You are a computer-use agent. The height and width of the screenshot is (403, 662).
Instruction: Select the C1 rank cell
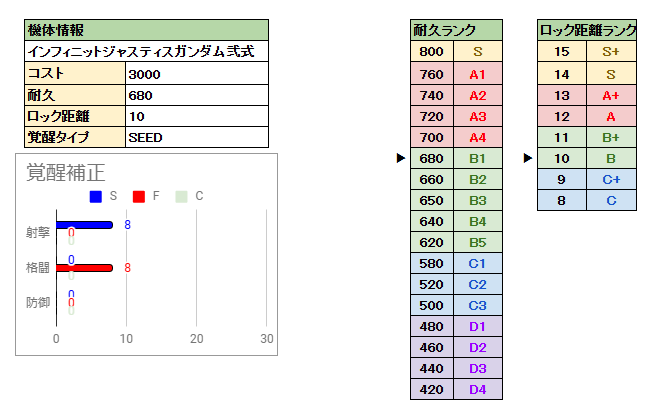pyautogui.click(x=478, y=264)
